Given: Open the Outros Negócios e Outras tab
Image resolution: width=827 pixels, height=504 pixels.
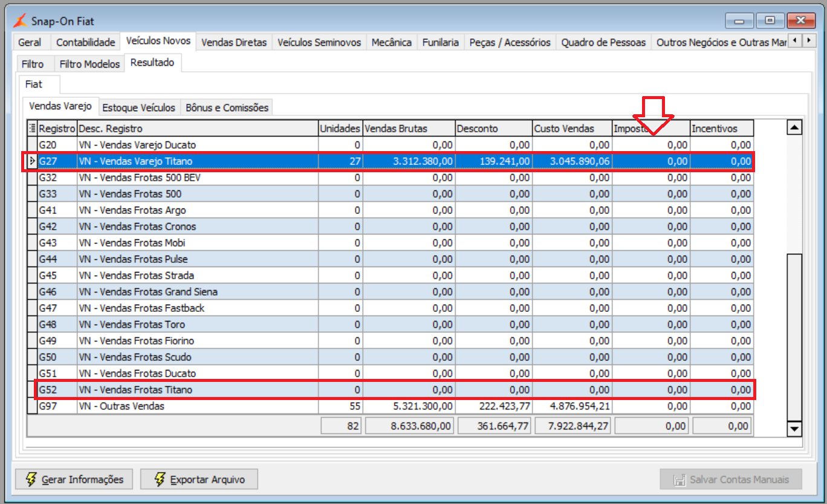Looking at the screenshot, I should (719, 42).
